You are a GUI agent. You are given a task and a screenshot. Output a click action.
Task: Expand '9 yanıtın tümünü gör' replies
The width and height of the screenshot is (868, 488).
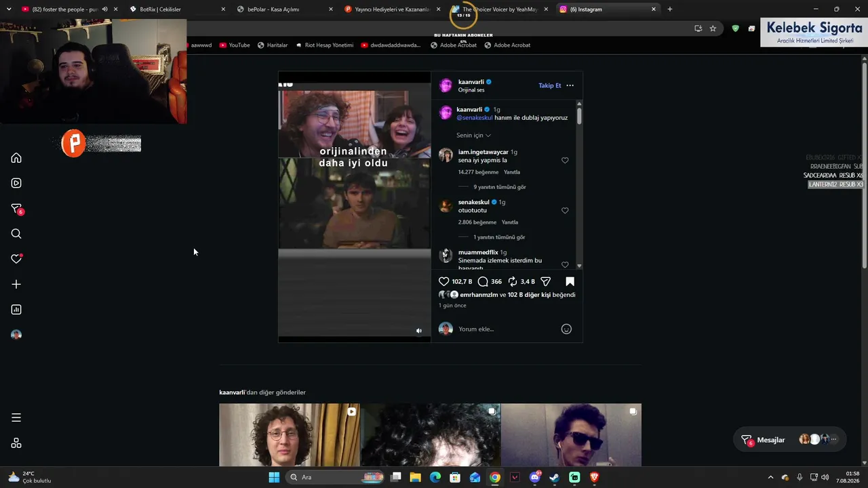(500, 187)
